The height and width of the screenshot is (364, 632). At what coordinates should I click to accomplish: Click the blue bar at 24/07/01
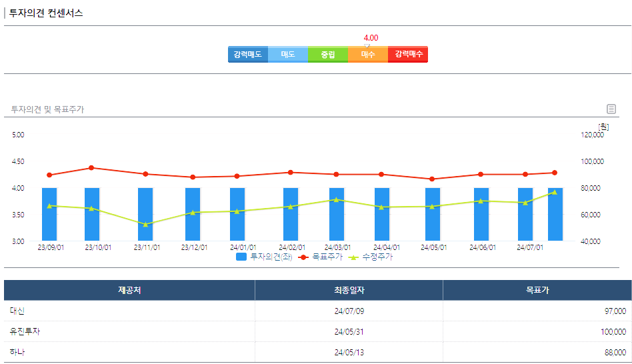(x=525, y=215)
